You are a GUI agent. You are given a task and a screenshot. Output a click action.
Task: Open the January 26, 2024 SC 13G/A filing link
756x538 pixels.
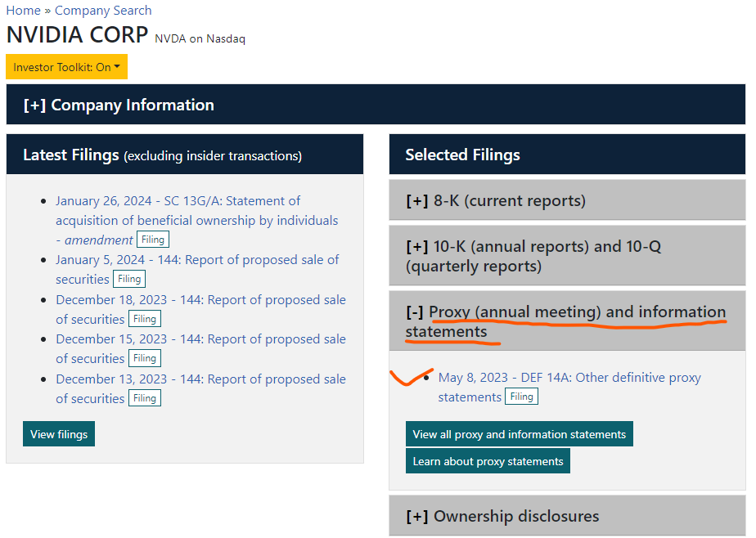(196, 220)
